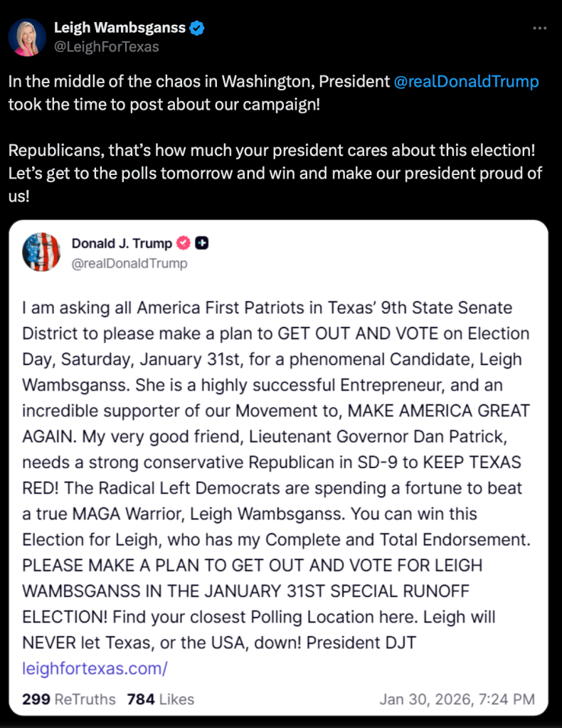Click Donald J. Trump's flag avatar

[x=41, y=252]
